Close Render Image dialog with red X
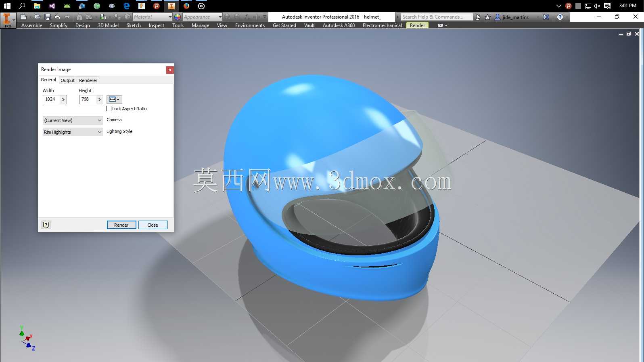The width and height of the screenshot is (644, 362). click(x=170, y=70)
